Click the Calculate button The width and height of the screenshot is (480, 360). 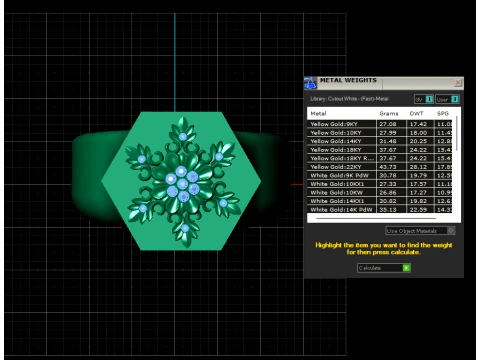point(384,268)
